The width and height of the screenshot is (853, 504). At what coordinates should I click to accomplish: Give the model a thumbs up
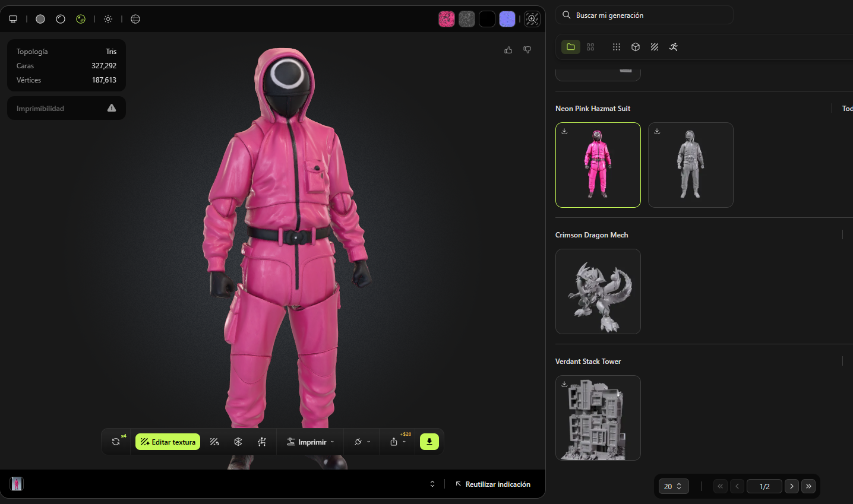(x=508, y=50)
